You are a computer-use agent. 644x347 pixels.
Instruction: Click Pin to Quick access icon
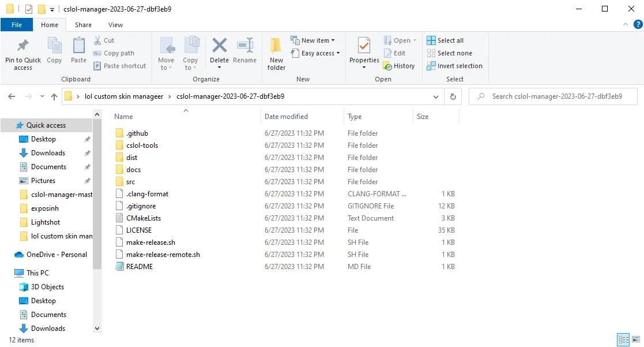tap(22, 45)
